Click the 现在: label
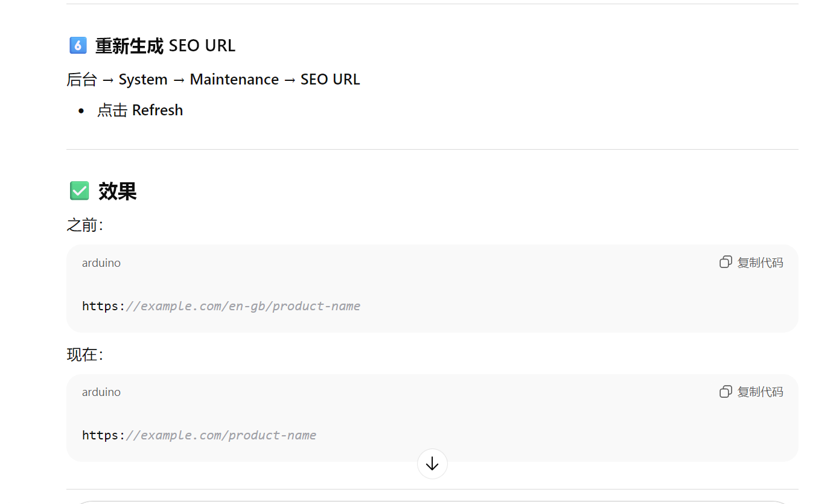839x504 pixels. point(85,354)
